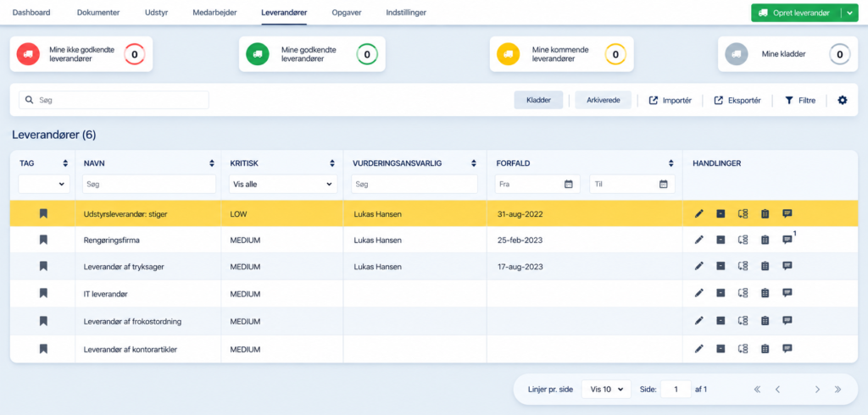This screenshot has width=868, height=415.
Task: Click Importér
Action: coord(670,100)
